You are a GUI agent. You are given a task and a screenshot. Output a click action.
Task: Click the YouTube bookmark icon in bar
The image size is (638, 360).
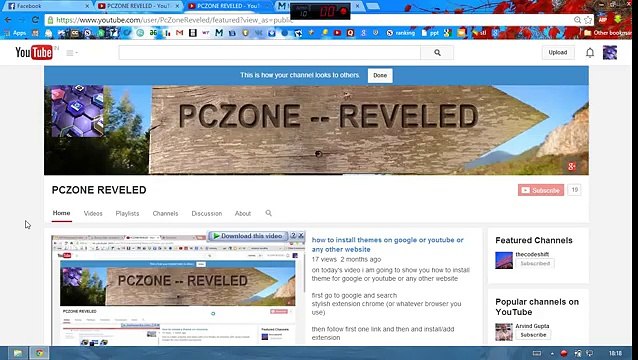click(x=337, y=33)
